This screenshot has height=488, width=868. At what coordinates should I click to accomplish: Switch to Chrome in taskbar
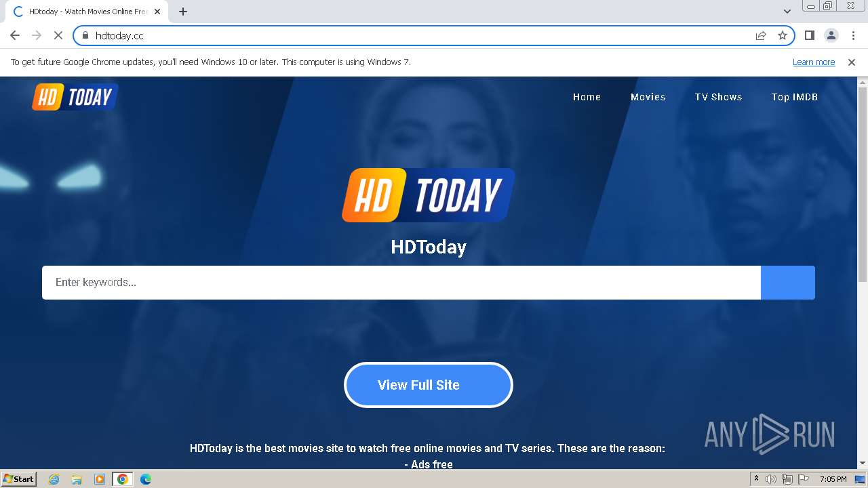coord(122,479)
